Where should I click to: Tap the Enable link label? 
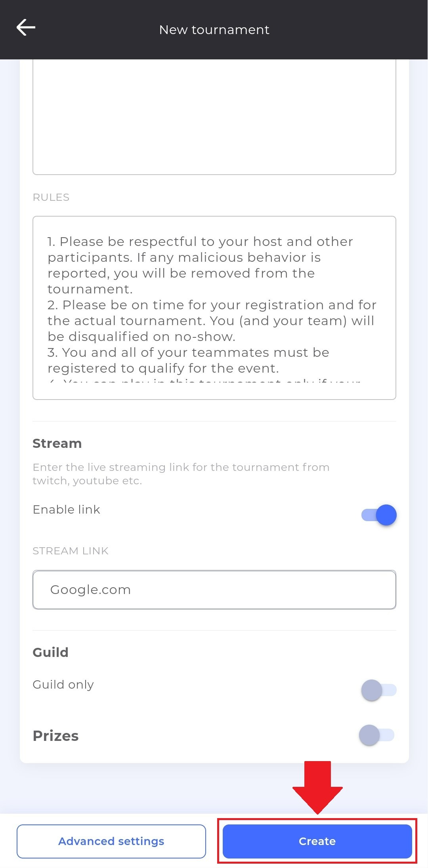(x=66, y=510)
